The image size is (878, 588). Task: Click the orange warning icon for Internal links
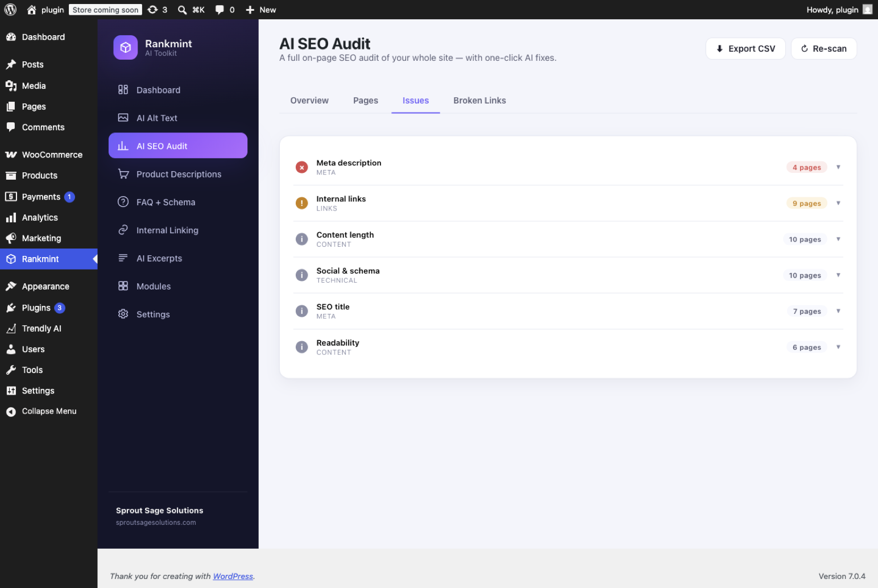[302, 203]
